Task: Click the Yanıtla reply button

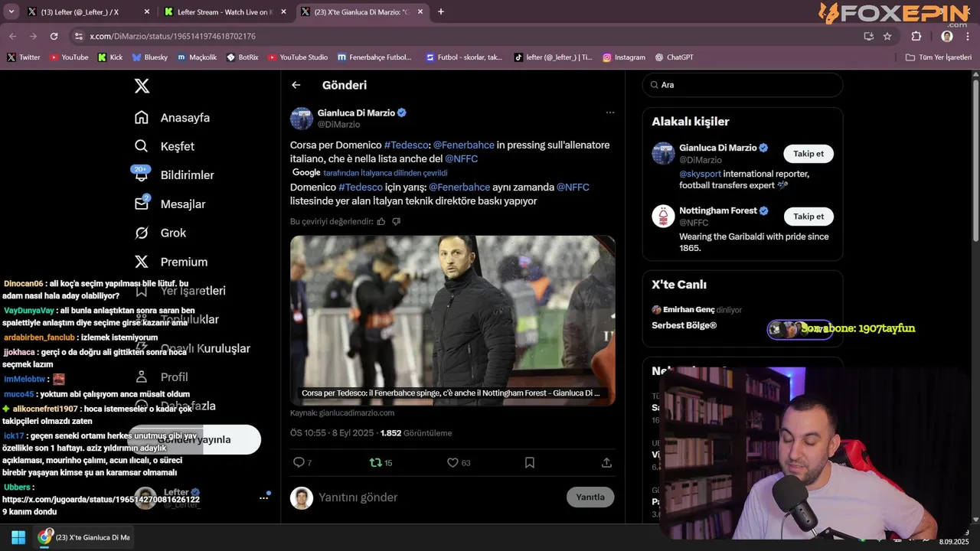Action: click(590, 497)
